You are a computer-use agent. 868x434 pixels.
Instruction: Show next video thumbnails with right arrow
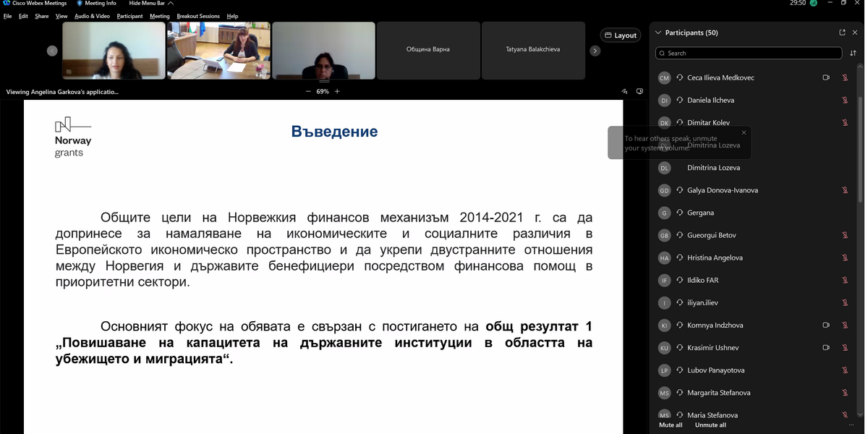(x=595, y=51)
